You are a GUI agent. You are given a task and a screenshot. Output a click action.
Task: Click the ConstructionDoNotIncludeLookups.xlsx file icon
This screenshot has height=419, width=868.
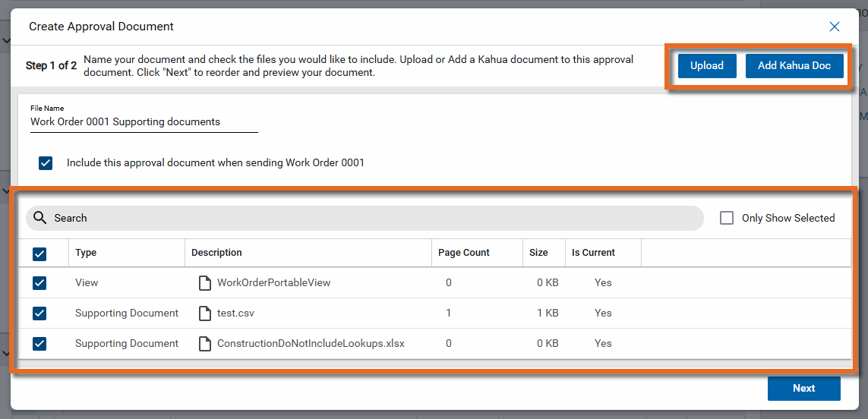pyautogui.click(x=204, y=344)
